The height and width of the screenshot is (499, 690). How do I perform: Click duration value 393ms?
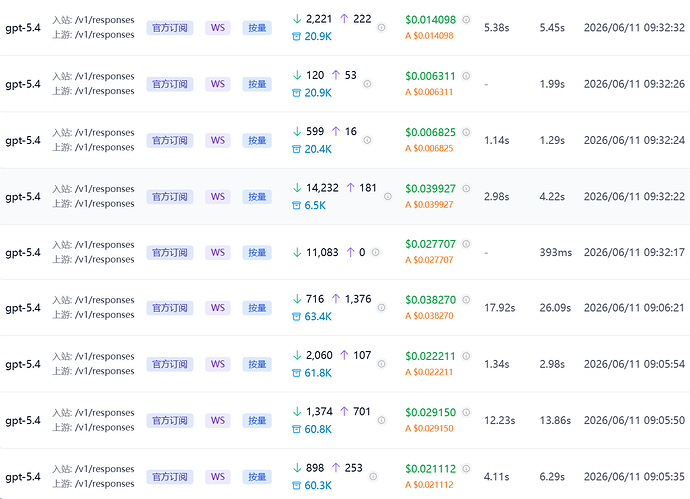[x=555, y=253]
